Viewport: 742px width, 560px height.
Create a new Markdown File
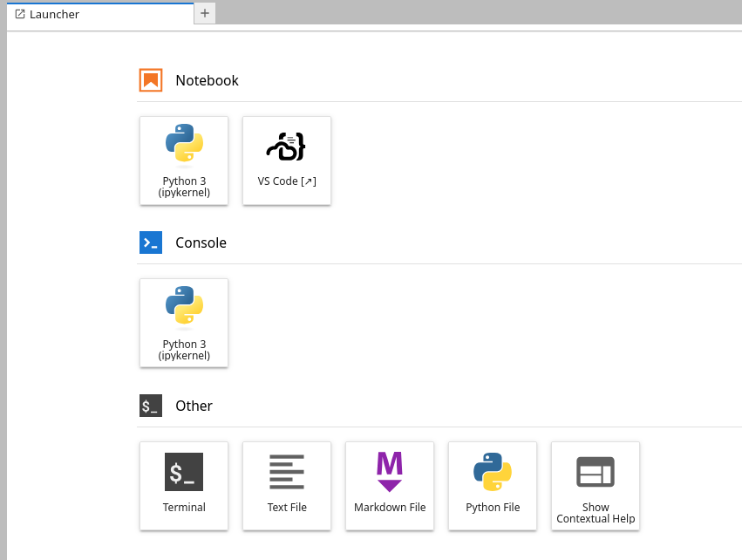pos(390,486)
